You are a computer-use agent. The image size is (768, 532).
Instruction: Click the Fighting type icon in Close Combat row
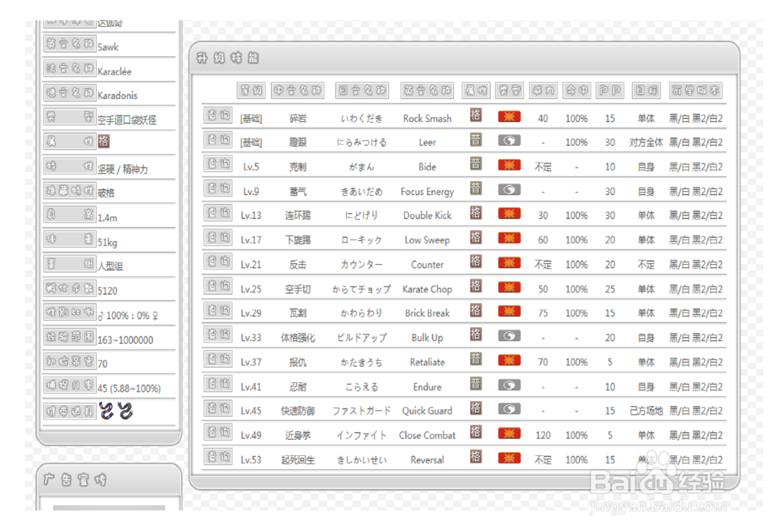tap(475, 433)
